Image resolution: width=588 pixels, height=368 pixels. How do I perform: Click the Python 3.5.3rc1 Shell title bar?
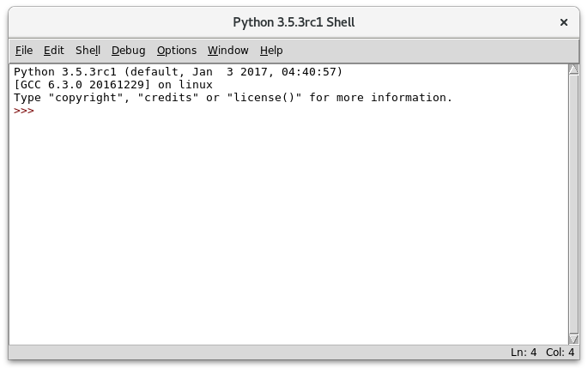(x=294, y=22)
